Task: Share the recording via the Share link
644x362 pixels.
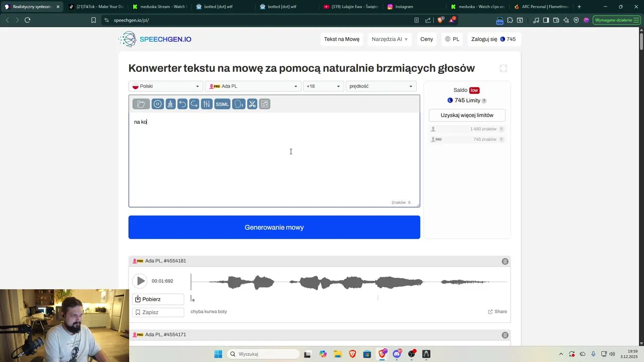Action: pos(498,312)
